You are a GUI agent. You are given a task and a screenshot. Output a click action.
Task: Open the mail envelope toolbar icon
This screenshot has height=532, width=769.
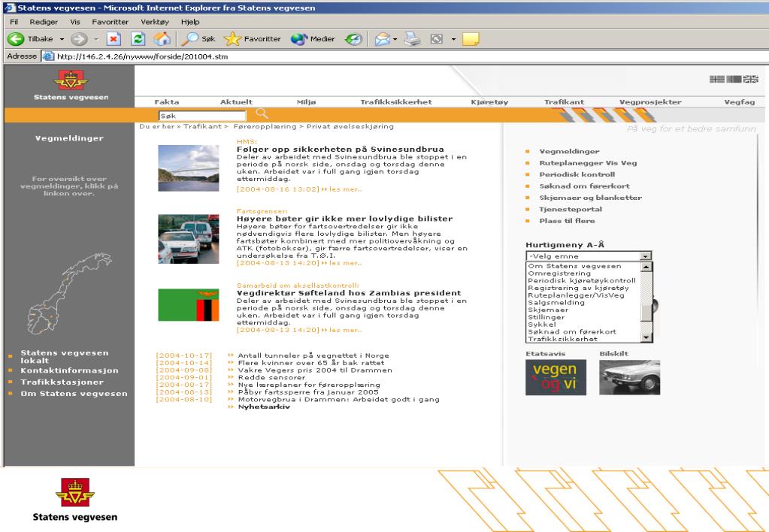pyautogui.click(x=382, y=39)
